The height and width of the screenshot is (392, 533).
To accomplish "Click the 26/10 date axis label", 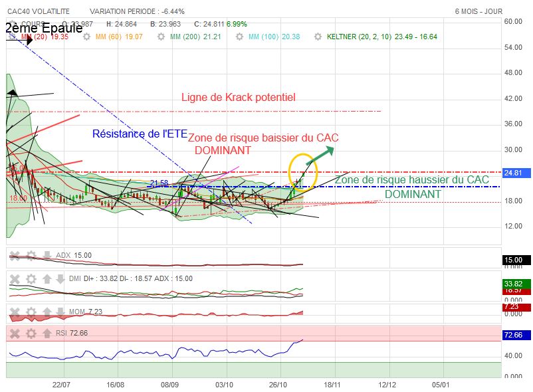I will pos(278,385).
